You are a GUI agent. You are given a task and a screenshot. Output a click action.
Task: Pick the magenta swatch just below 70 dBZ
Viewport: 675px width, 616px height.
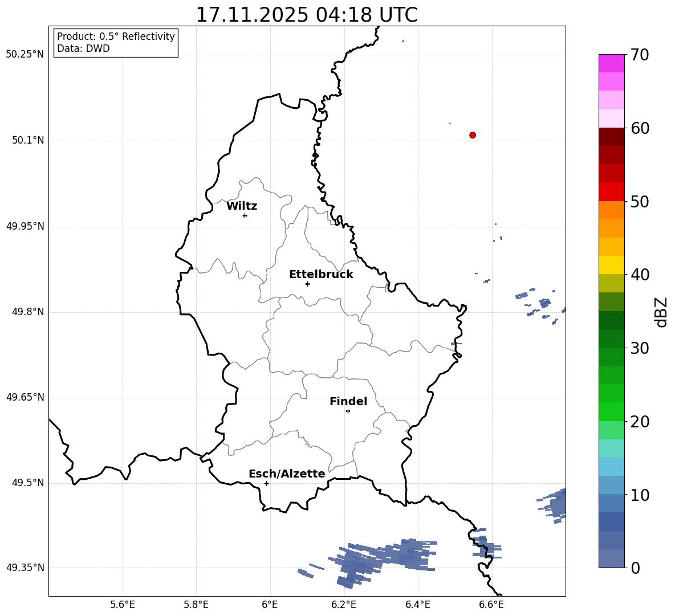tap(611, 63)
